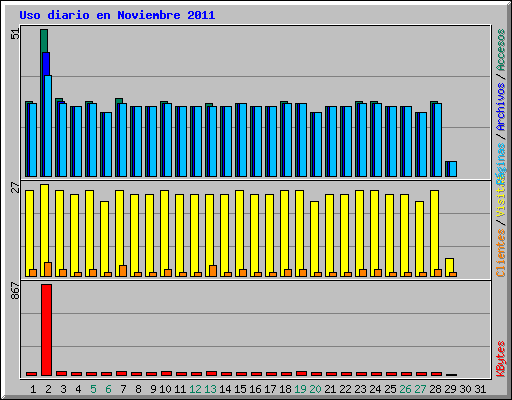Select the red "KBytes" legend label

(501, 359)
